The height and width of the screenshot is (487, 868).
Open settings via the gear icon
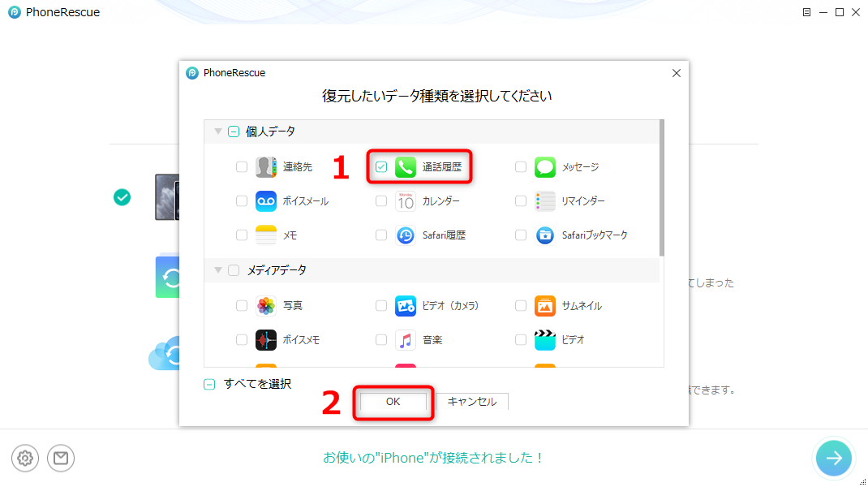(25, 459)
